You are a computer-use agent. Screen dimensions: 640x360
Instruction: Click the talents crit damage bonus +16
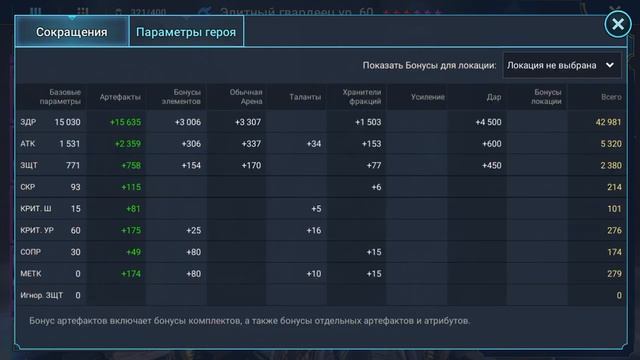pyautogui.click(x=313, y=230)
